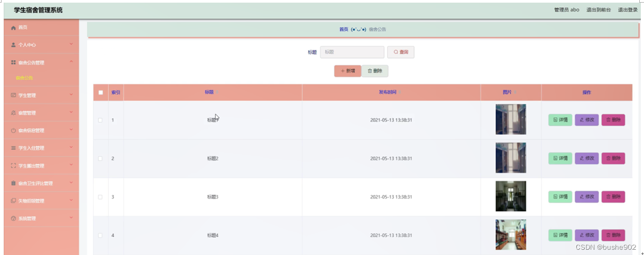644x255 pixels.
Task: Click 退出登录 in top bar
Action: (x=628, y=10)
